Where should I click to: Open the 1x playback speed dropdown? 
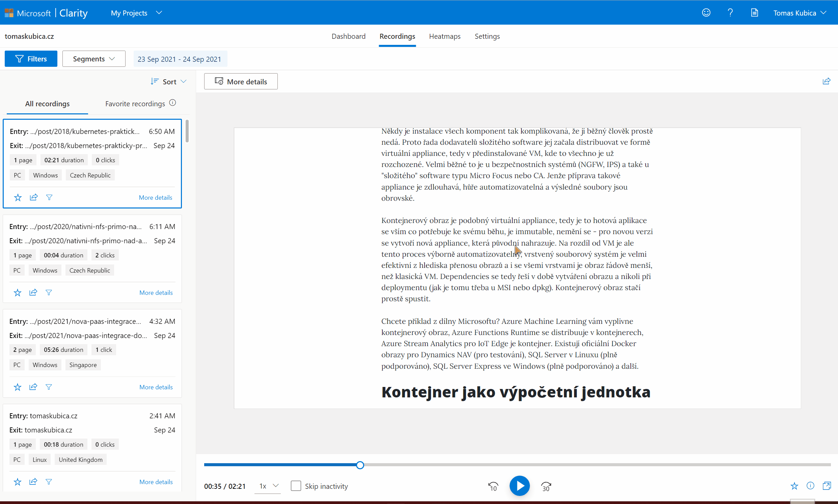268,486
